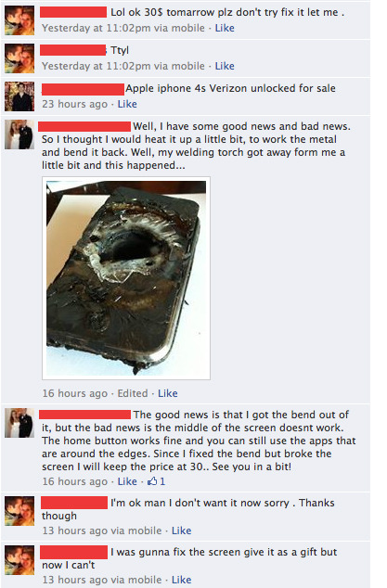The width and height of the screenshot is (387, 588).
Task: Open the burnt iPhone photo
Action: [126, 278]
